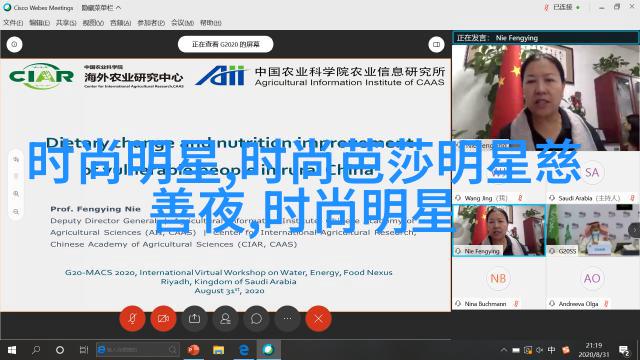Screen dimensions: 640x360
Task: Open the 文件(F) menu
Action: [x=13, y=23]
